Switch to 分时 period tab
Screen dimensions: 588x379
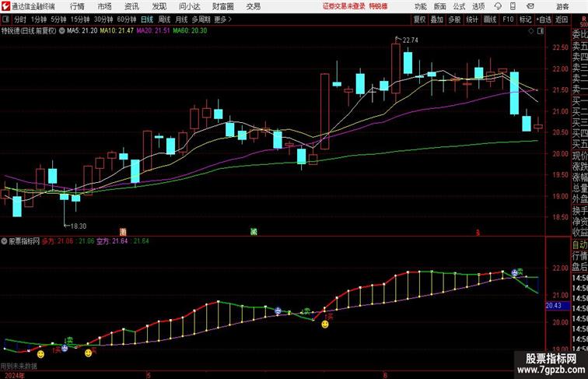point(20,19)
